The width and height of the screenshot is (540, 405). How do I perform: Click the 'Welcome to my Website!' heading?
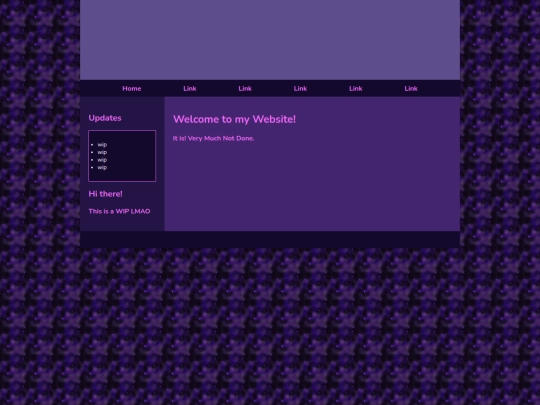[235, 119]
